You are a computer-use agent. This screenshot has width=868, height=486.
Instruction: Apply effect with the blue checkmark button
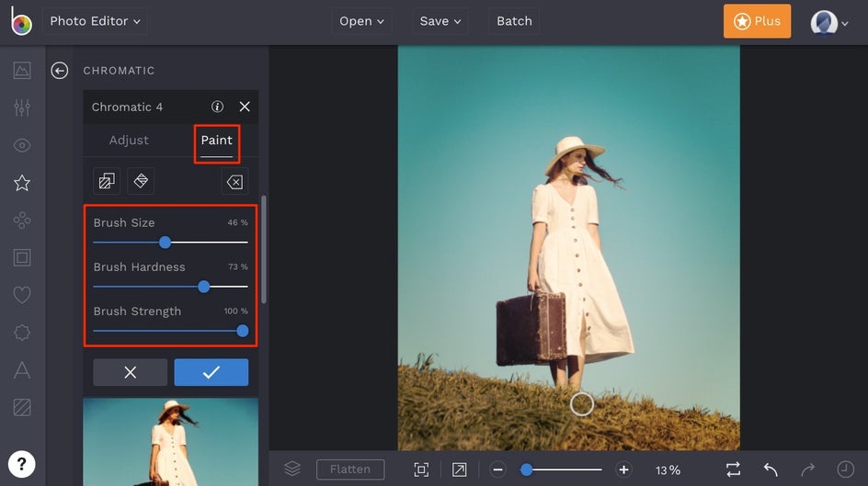(x=211, y=372)
